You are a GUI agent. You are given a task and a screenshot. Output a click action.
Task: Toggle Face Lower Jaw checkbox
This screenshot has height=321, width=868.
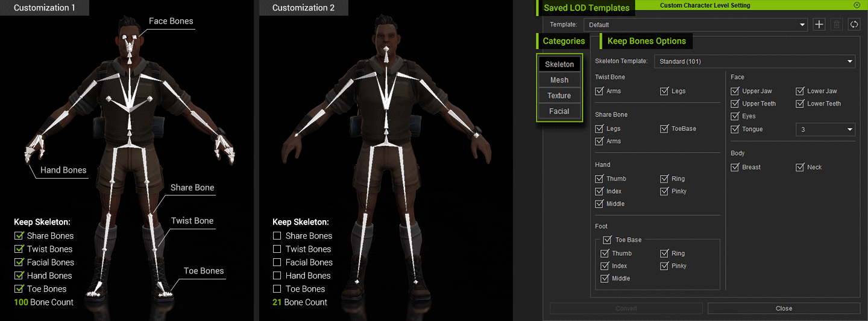(x=800, y=91)
